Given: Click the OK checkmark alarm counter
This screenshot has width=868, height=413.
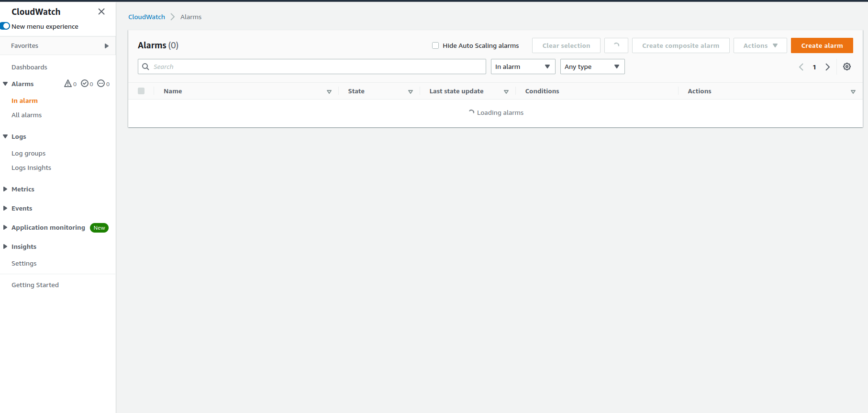Looking at the screenshot, I should pos(87,84).
